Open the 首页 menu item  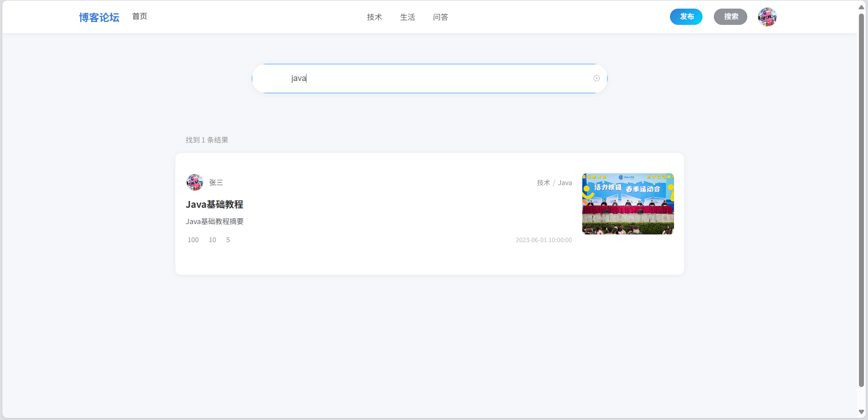click(x=139, y=17)
